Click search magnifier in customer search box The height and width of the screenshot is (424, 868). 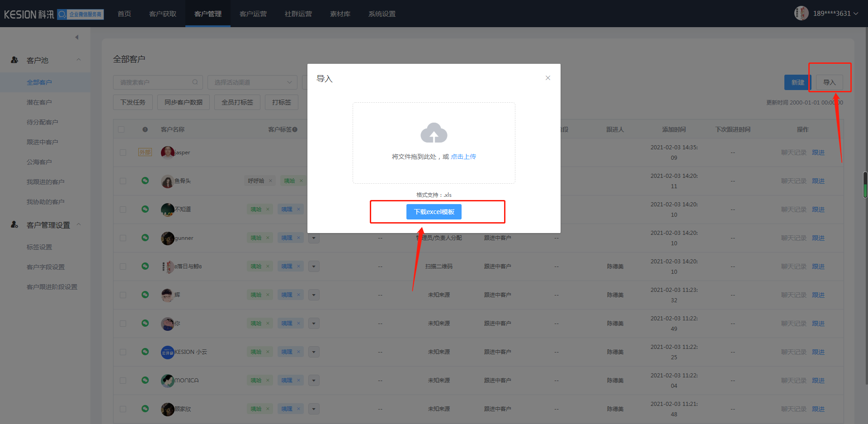(x=195, y=82)
